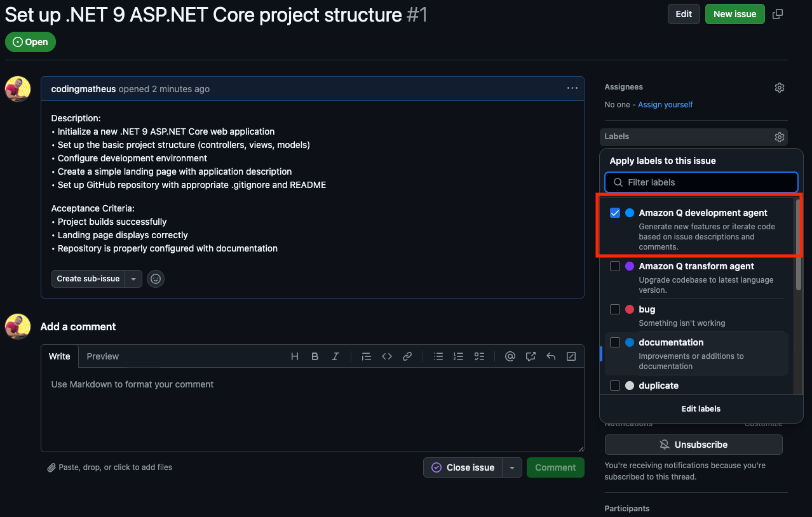Check the bug label checkbox

pos(615,309)
